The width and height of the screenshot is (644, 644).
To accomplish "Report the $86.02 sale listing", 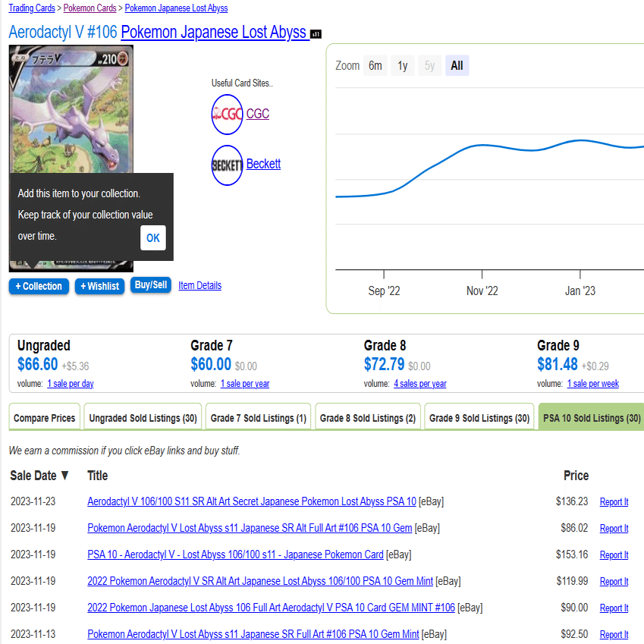I will point(614,529).
